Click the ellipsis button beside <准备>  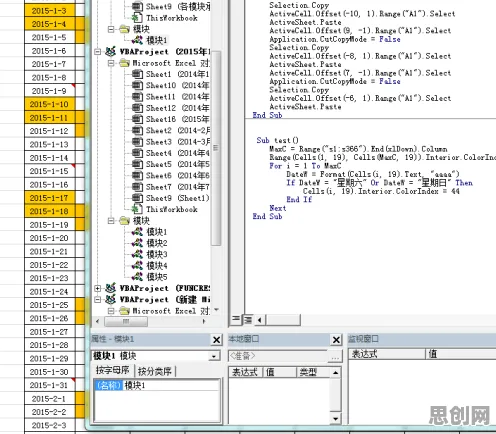pos(335,356)
